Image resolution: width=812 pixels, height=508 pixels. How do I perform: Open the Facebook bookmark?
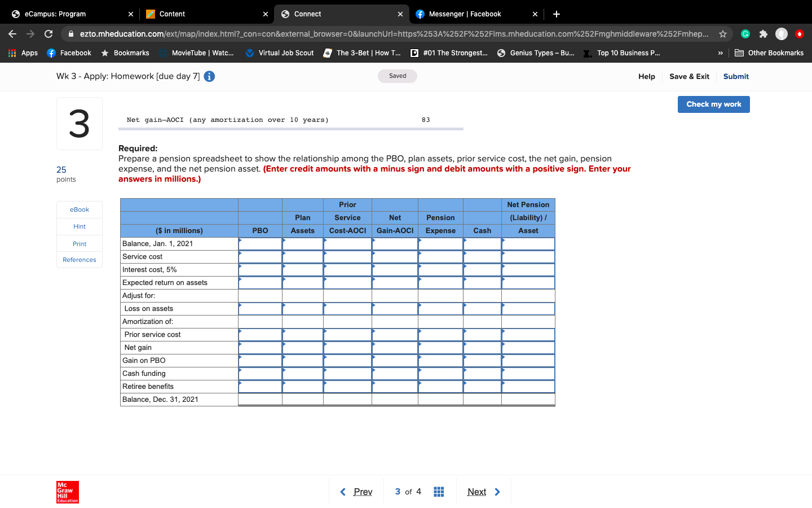[69, 53]
